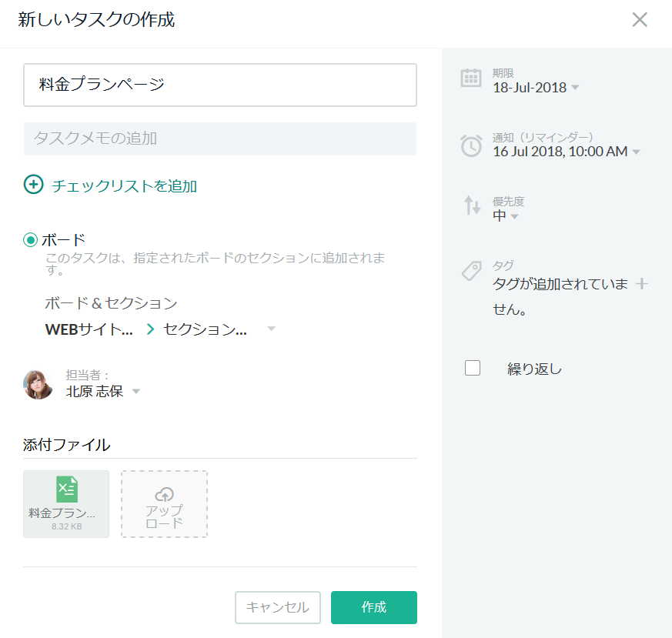Click the tag icon beside タグ

click(471, 271)
